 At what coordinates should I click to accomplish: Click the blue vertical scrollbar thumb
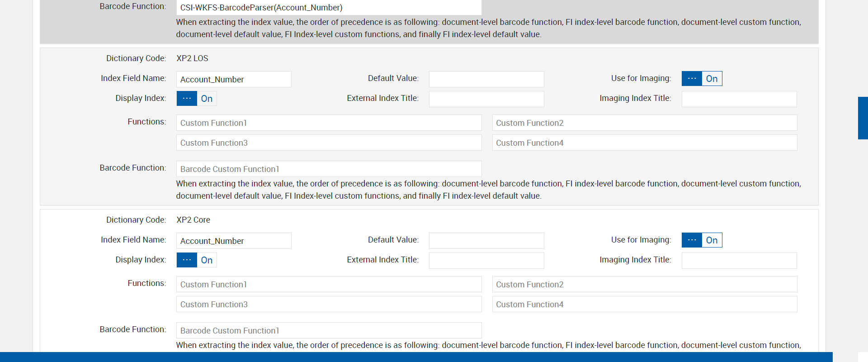pyautogui.click(x=863, y=118)
